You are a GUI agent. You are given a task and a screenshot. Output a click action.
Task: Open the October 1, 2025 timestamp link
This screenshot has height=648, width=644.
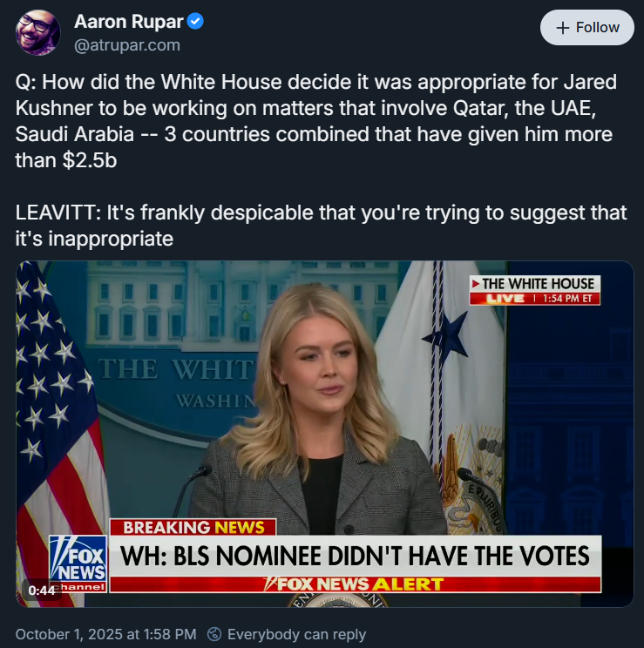[x=106, y=634]
